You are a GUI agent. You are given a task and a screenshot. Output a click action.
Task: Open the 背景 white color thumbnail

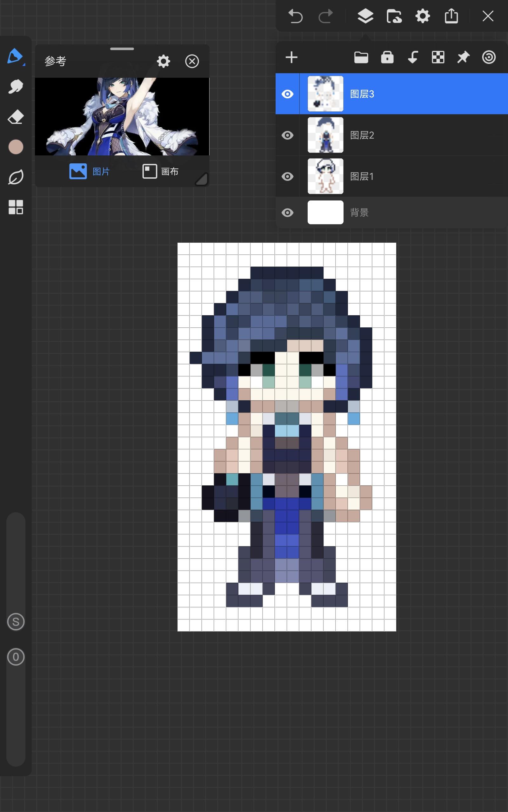coord(325,213)
